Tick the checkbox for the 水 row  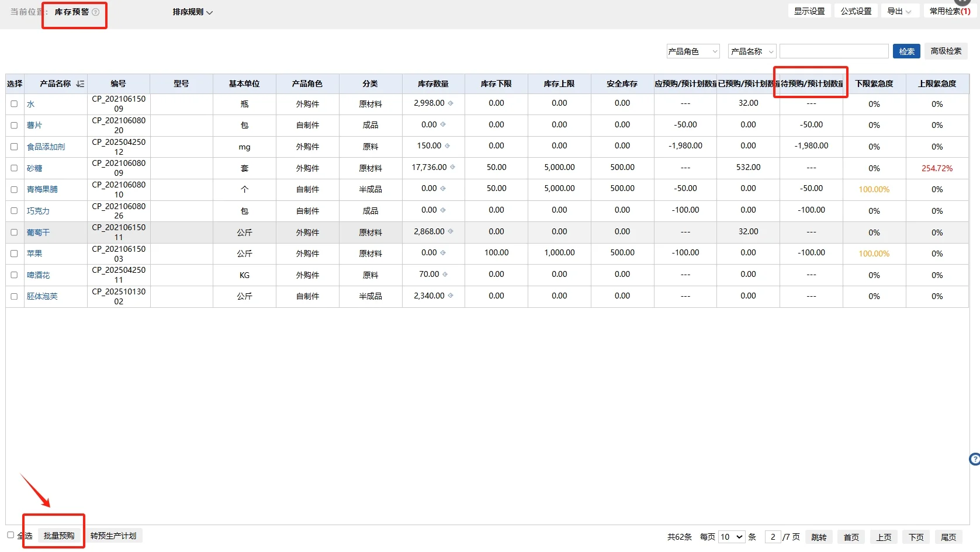[x=14, y=104]
